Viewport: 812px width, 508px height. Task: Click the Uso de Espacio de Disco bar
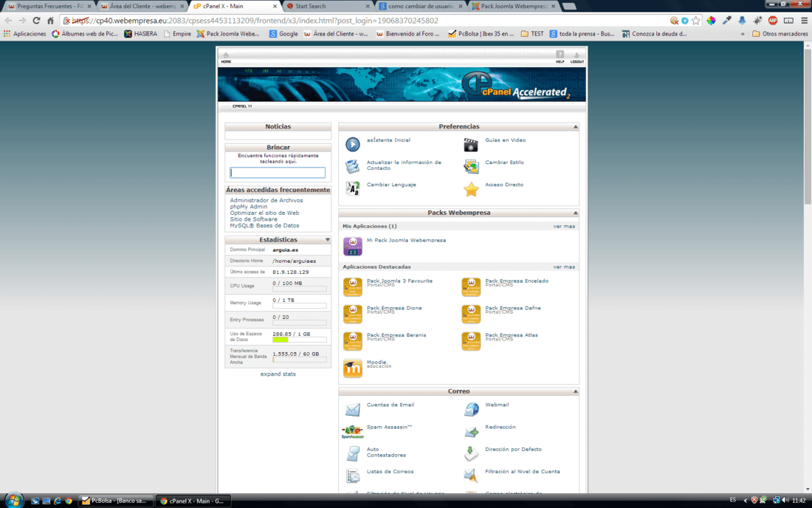tap(299, 340)
